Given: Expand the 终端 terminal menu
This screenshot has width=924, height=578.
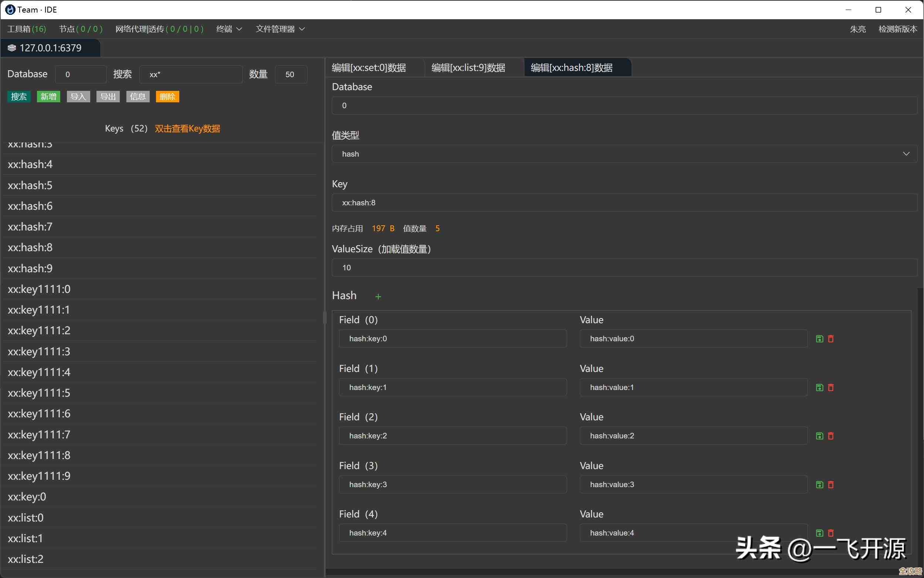Looking at the screenshot, I should coord(229,29).
